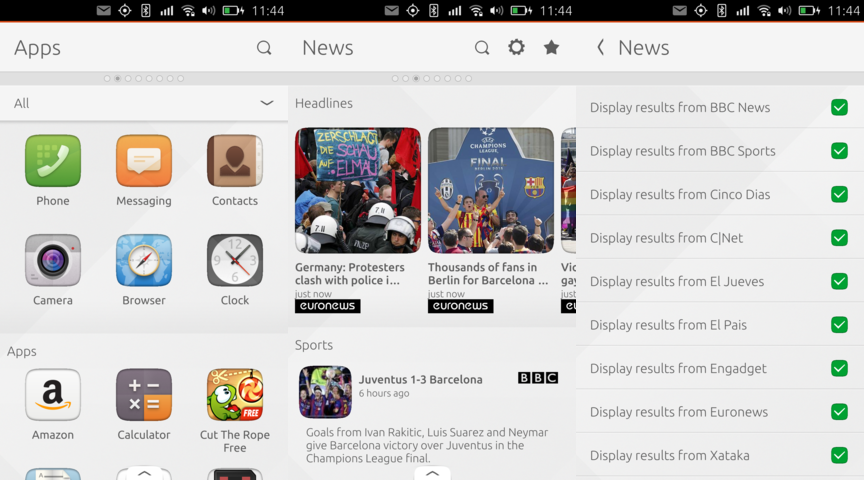Tap battery indicator in settings screen status bar

[x=809, y=10]
